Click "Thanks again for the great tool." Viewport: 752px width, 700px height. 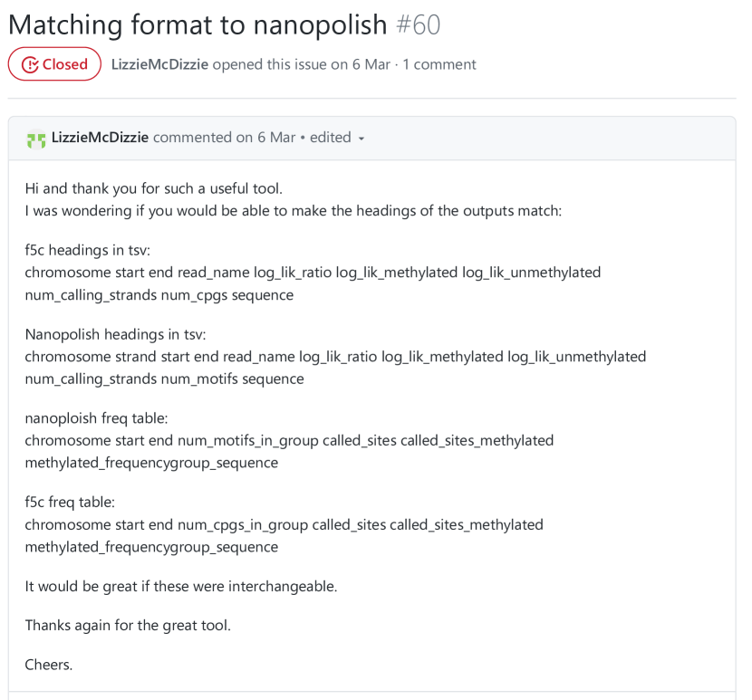(128, 625)
